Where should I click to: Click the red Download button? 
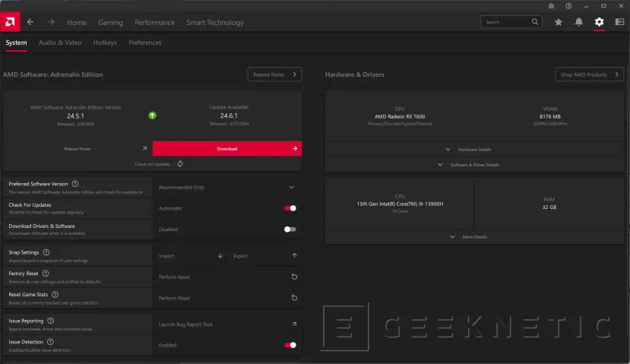click(x=227, y=149)
